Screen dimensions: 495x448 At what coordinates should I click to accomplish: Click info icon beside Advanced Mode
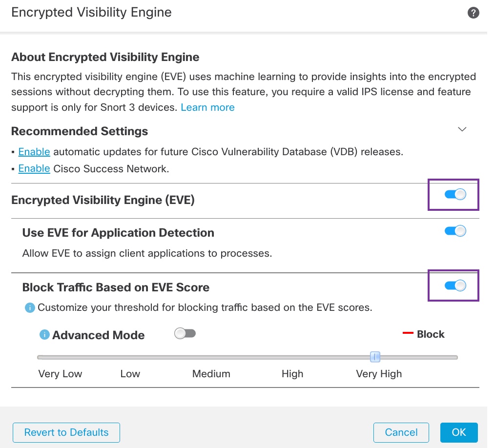tap(44, 335)
